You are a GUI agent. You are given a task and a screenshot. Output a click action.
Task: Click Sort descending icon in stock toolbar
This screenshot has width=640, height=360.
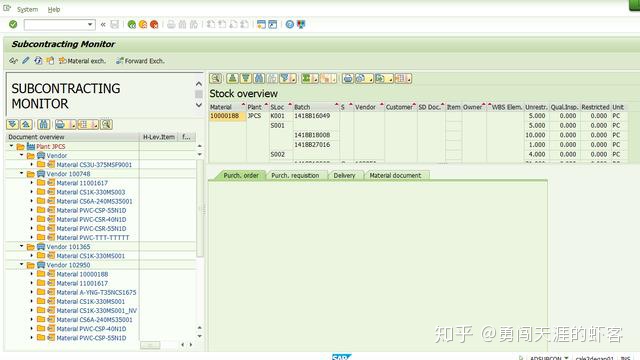[x=246, y=78]
